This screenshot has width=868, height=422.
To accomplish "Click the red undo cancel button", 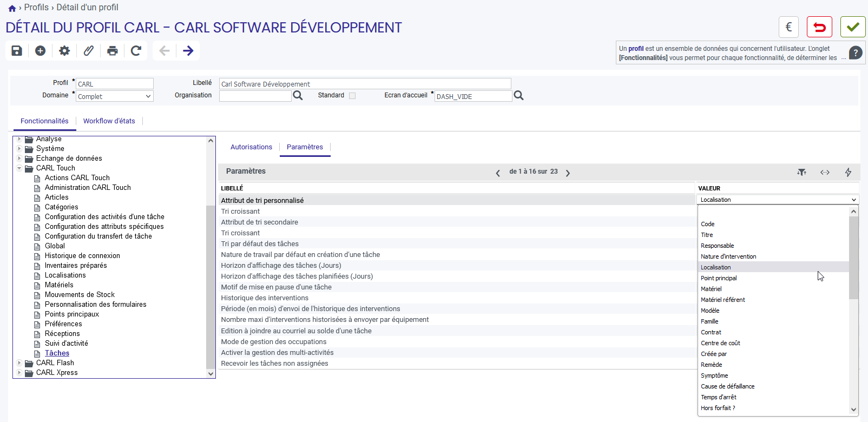I will pos(819,27).
